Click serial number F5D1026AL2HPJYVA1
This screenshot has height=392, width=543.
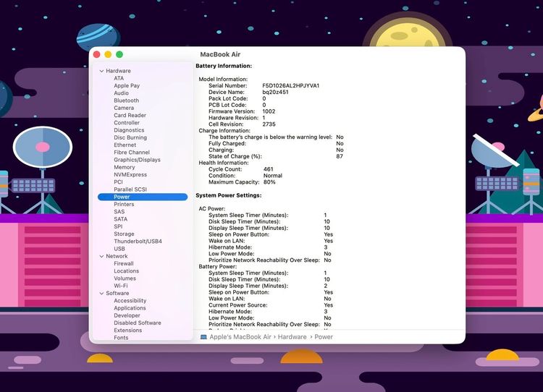point(291,85)
